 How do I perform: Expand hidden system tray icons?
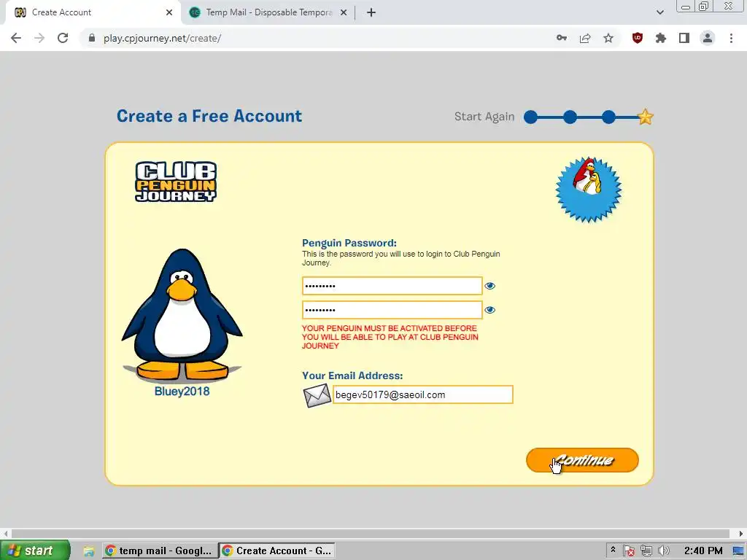[613, 551]
